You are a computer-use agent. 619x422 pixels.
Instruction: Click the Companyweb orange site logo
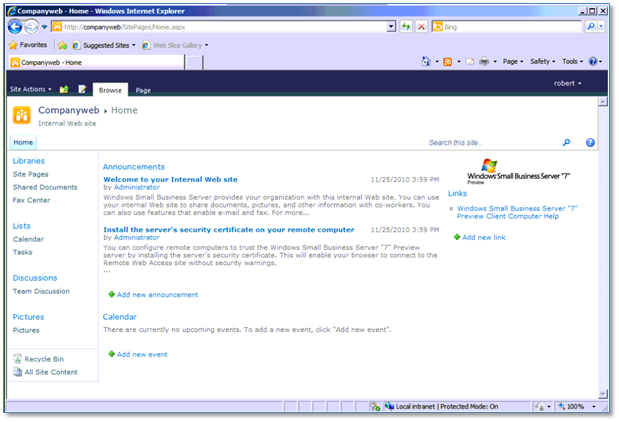click(x=22, y=115)
